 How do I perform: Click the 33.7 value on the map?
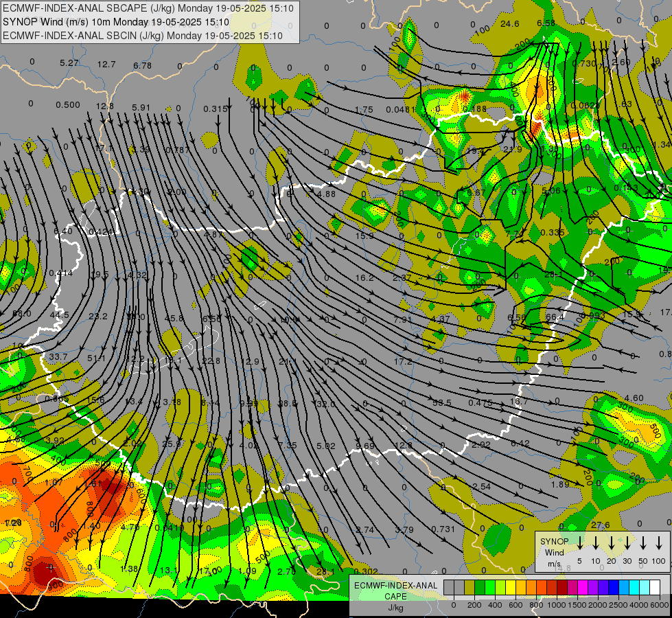[x=58, y=357]
